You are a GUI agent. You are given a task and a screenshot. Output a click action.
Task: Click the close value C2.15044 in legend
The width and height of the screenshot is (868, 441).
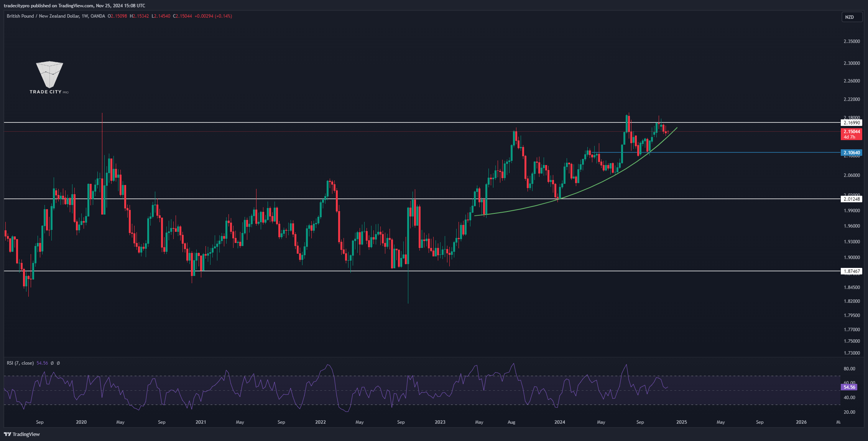tap(182, 16)
